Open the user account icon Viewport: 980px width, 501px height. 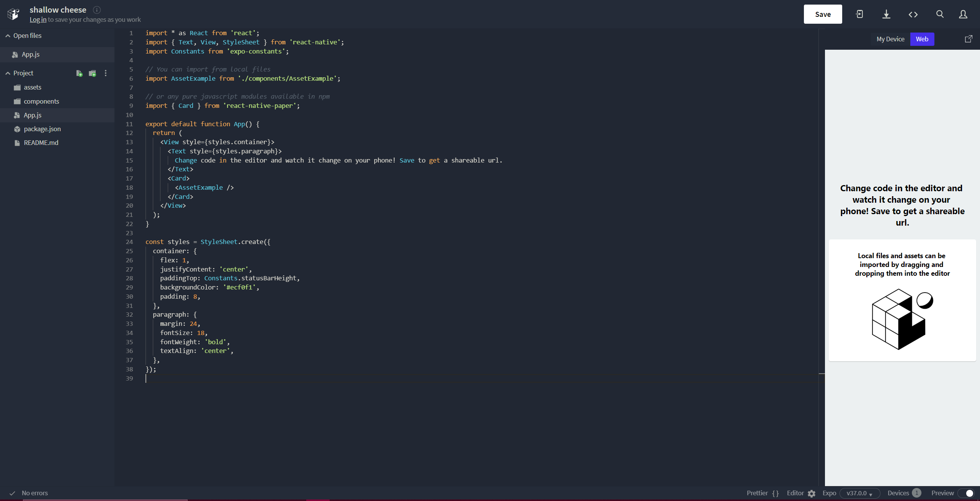[x=963, y=14]
